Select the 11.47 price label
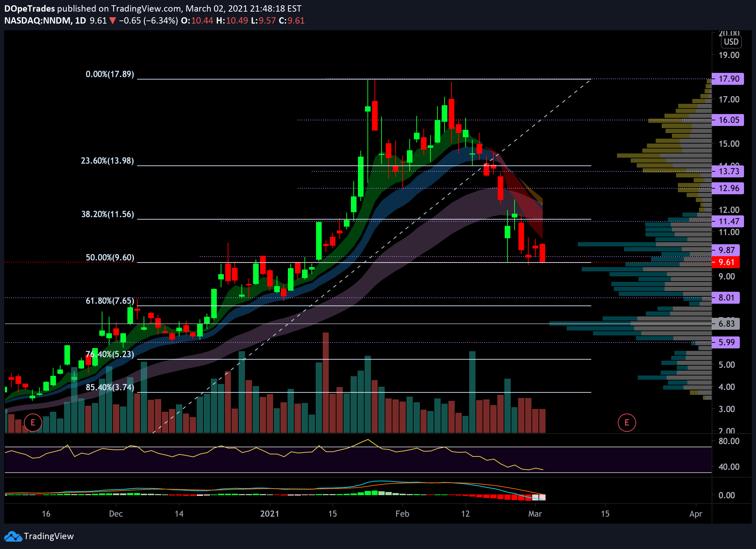Image resolution: width=756 pixels, height=549 pixels. coord(728,221)
